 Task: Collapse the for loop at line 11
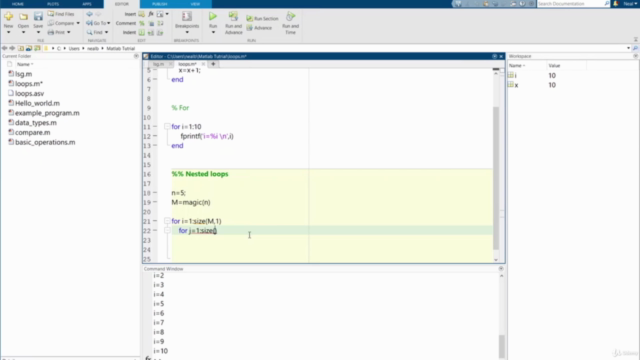click(167, 127)
